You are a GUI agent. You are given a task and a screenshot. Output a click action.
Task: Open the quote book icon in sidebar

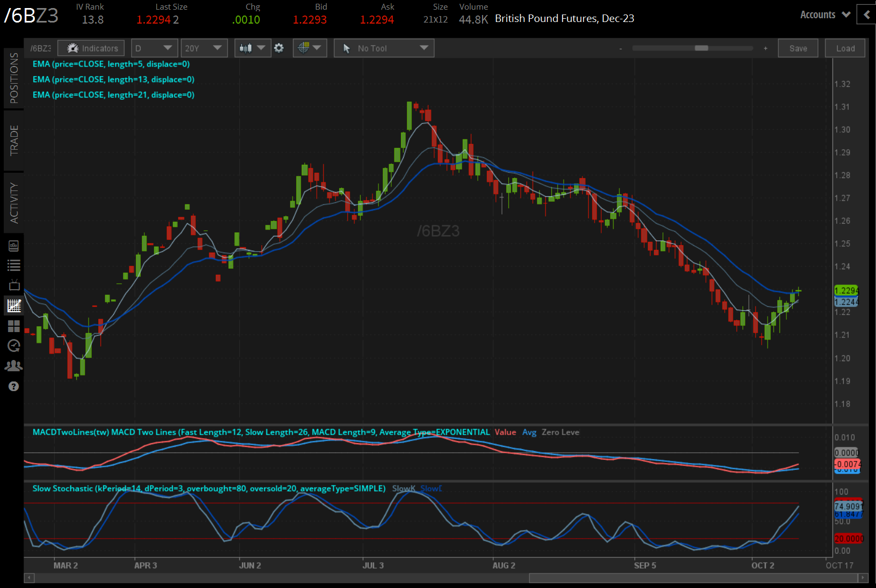(x=14, y=246)
